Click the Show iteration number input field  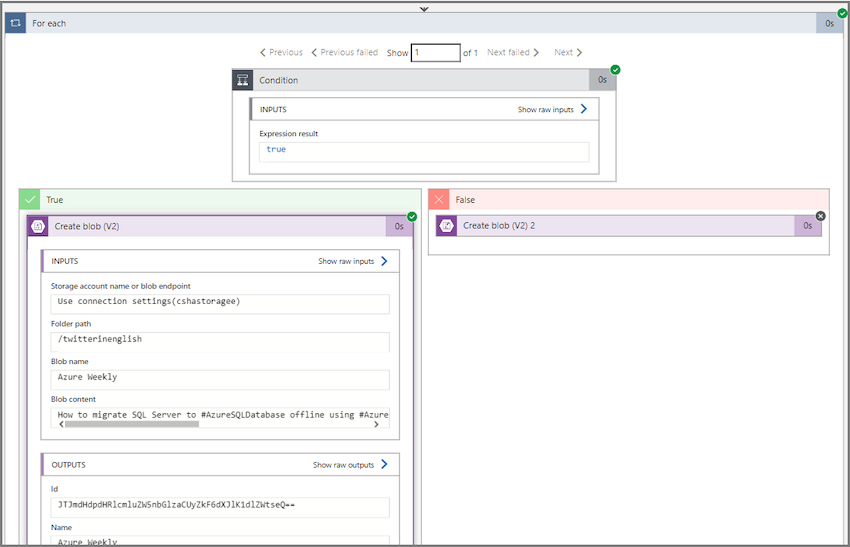pos(436,53)
